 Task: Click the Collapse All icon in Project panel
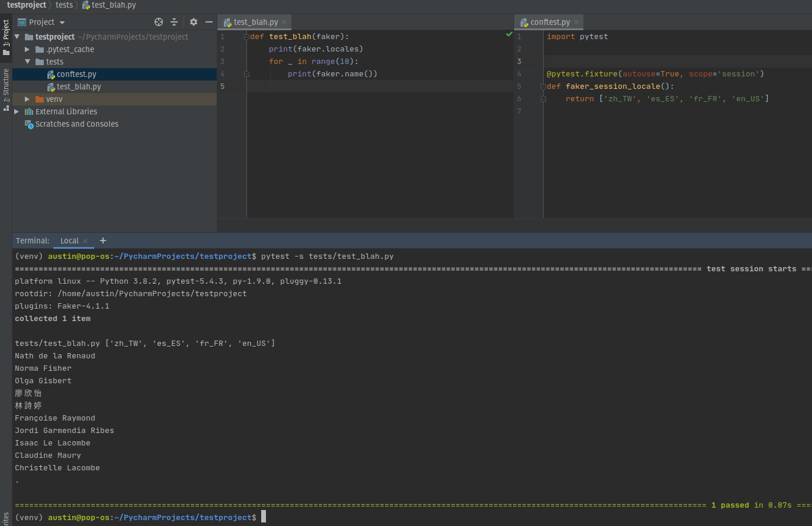coord(174,21)
